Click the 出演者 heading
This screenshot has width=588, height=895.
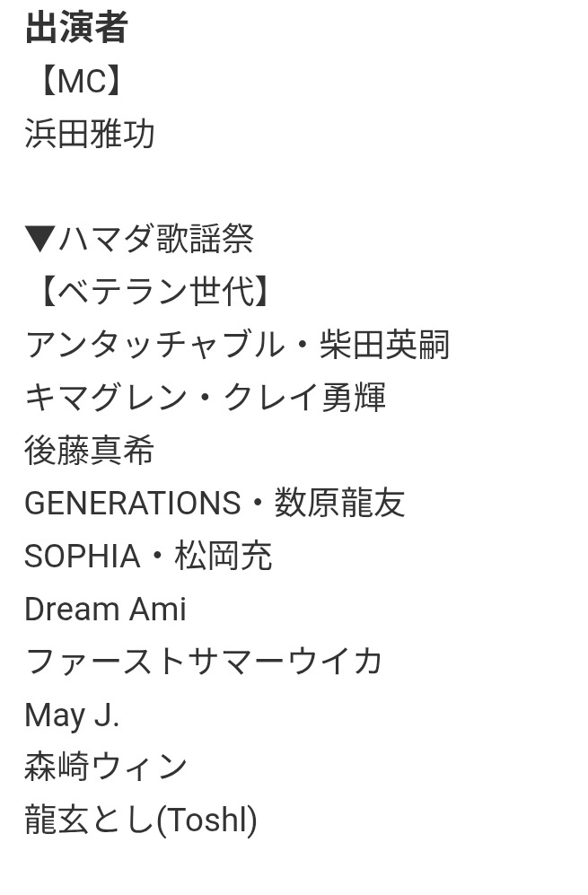point(76,28)
